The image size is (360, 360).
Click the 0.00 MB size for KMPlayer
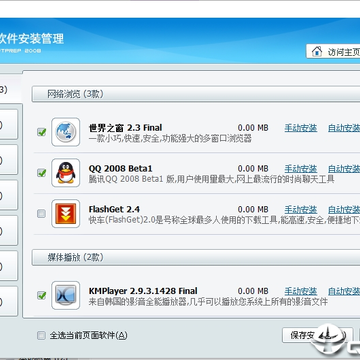pos(253,291)
